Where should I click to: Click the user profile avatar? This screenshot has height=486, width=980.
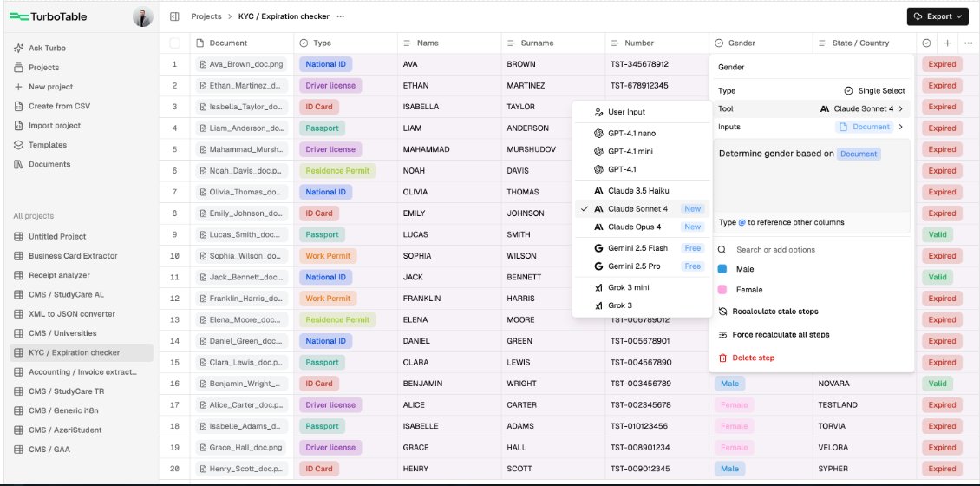(143, 16)
